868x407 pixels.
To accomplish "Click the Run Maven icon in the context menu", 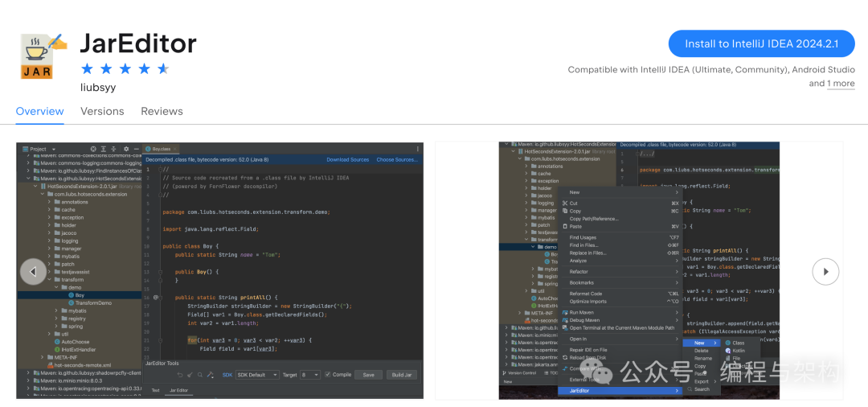I will (565, 312).
